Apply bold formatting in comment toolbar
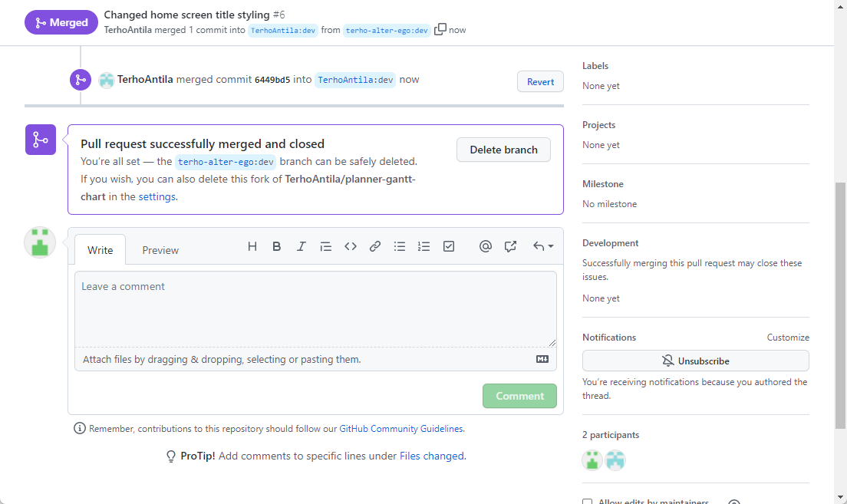The width and height of the screenshot is (847, 504). tap(277, 246)
